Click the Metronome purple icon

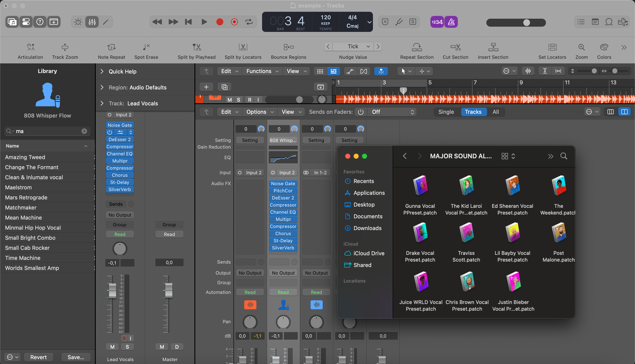(451, 22)
